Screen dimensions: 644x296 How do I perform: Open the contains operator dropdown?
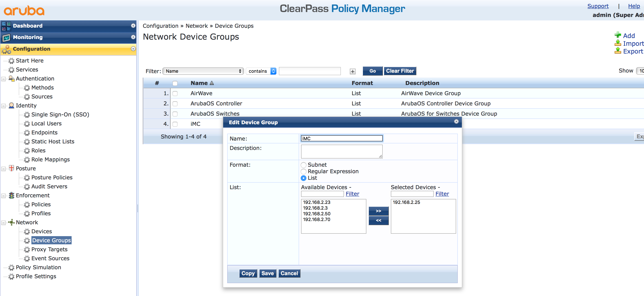coord(261,71)
